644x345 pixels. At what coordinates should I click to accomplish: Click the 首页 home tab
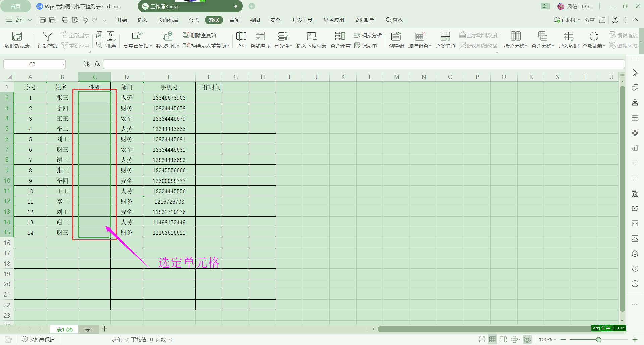[15, 6]
